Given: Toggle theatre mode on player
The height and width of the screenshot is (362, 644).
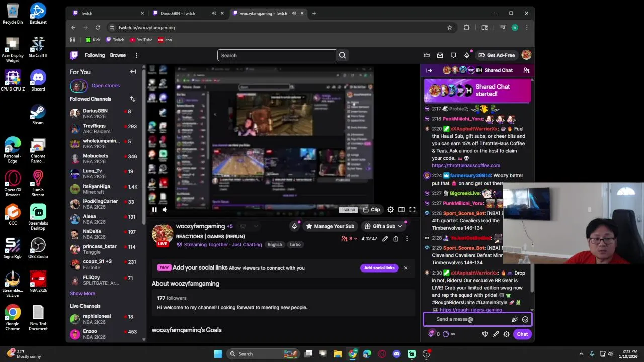Looking at the screenshot, I should (x=401, y=210).
